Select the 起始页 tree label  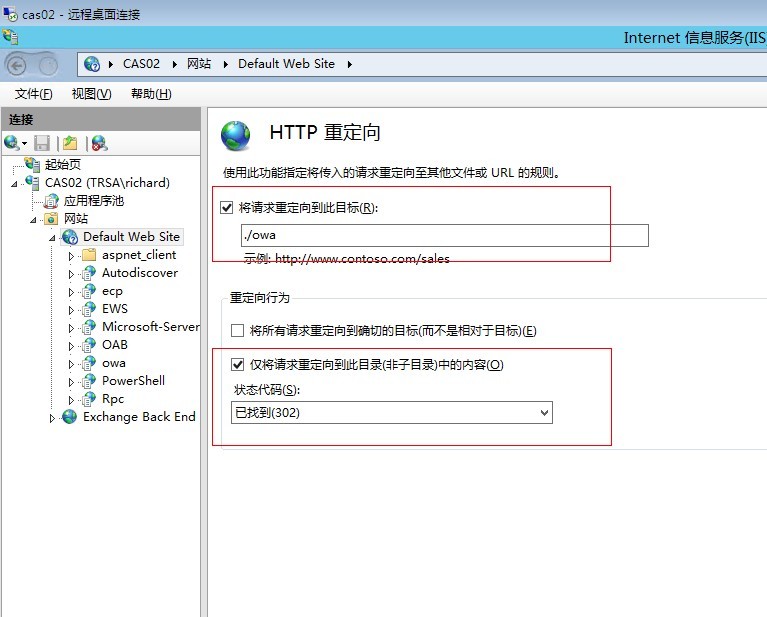click(x=63, y=164)
